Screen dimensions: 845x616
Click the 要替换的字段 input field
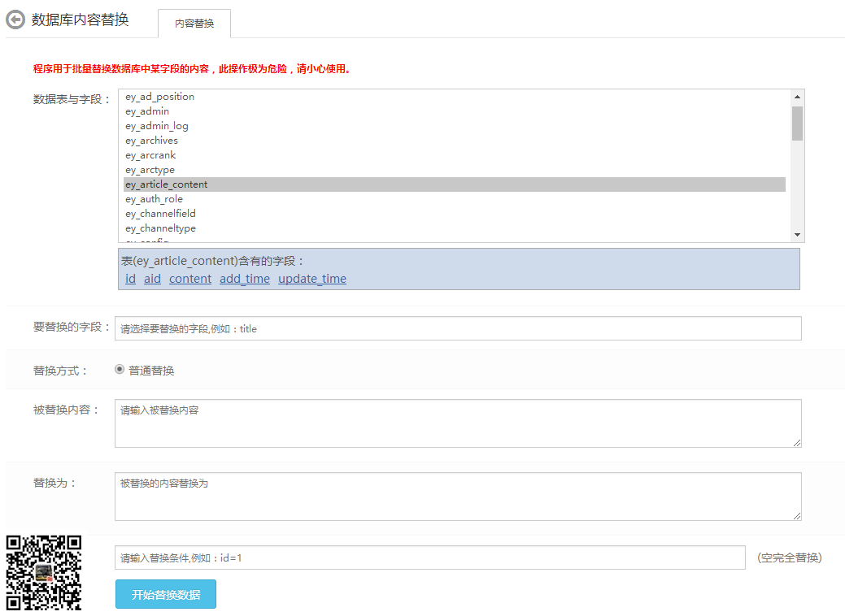pos(458,328)
